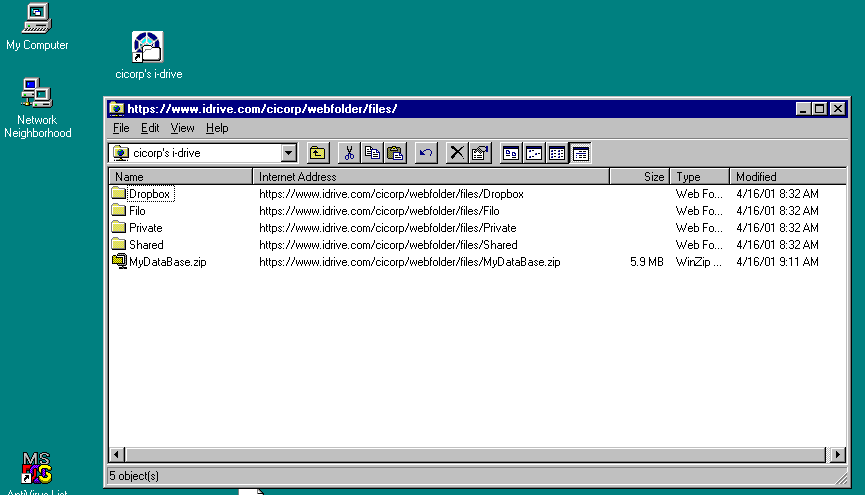The image size is (865, 495).
Task: Click the Dropbox row modified date
Action: (777, 194)
